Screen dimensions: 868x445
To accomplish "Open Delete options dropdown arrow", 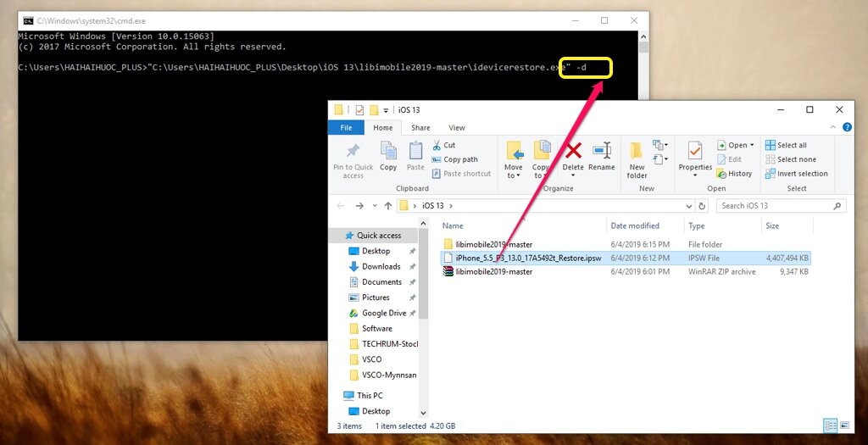I will 574,175.
